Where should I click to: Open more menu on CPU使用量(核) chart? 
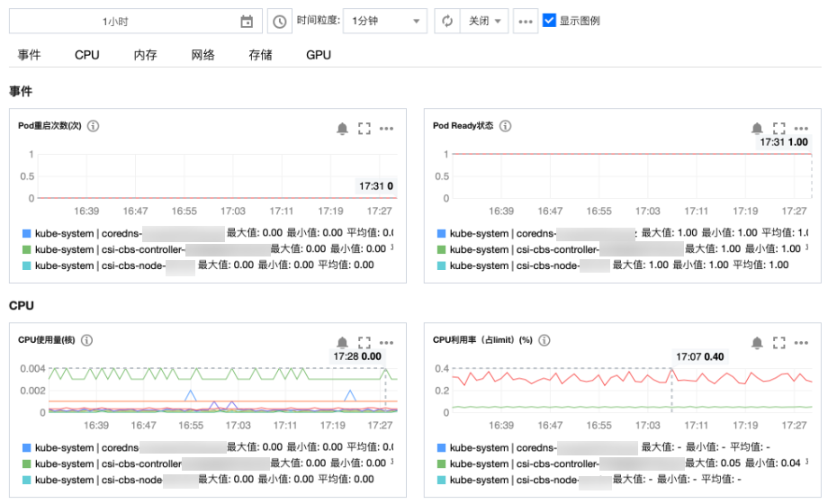pos(386,342)
